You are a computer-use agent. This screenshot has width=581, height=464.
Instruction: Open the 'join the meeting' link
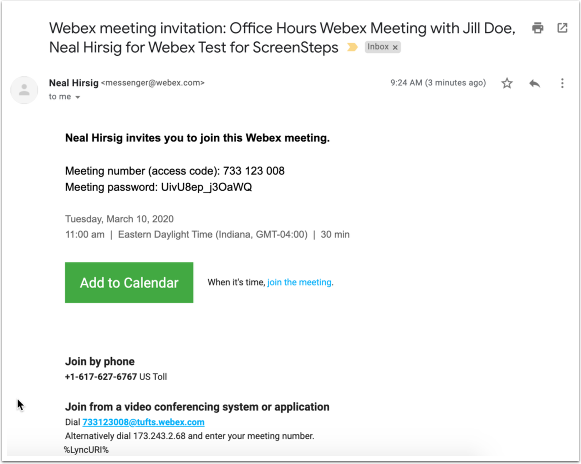[299, 282]
